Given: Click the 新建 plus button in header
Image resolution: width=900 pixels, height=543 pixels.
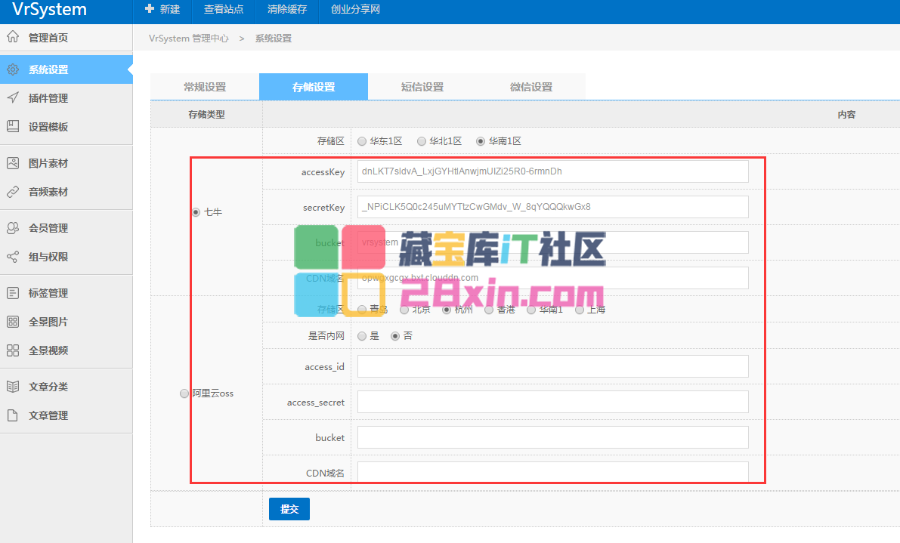Looking at the screenshot, I should click(x=162, y=10).
